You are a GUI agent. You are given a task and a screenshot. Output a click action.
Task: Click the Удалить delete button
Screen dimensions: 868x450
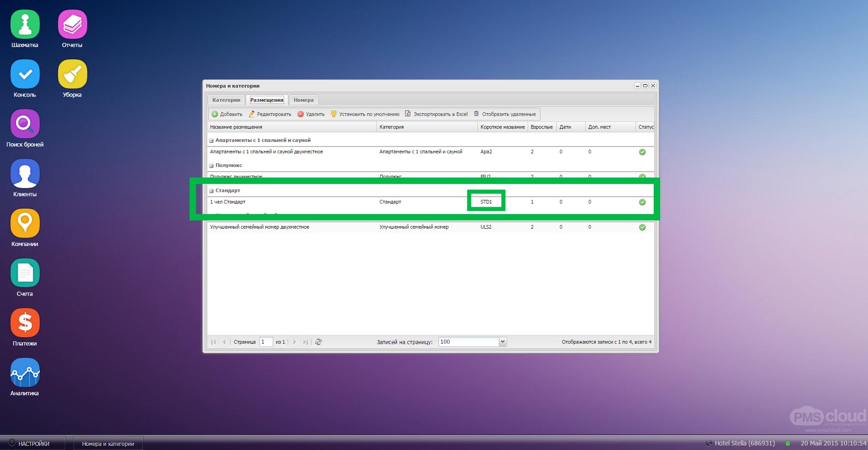click(311, 114)
